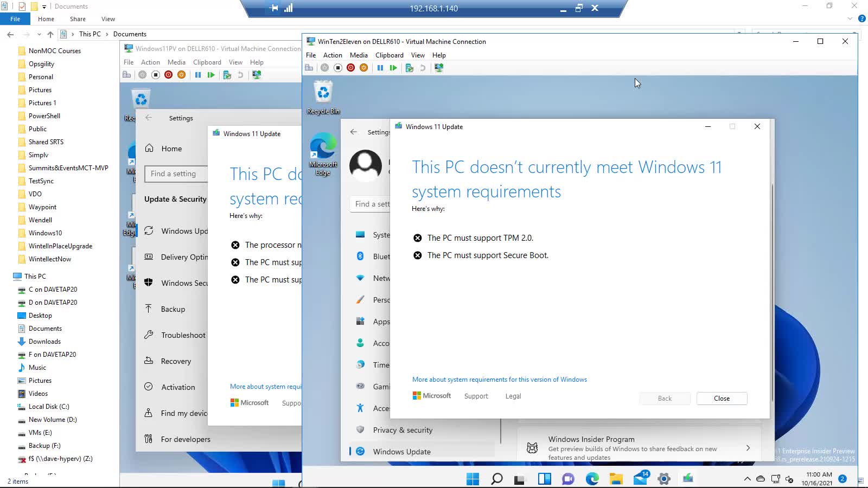The width and height of the screenshot is (868, 488).
Task: Select Troubleshoot in Windows11PV Settings
Action: pos(175,335)
